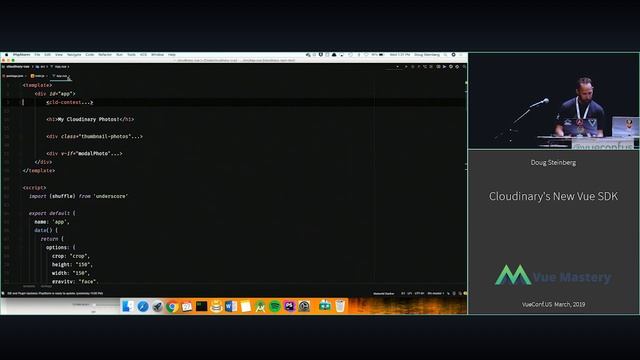Collapse the script tag block
This screenshot has height=360, width=640.
coord(20,188)
